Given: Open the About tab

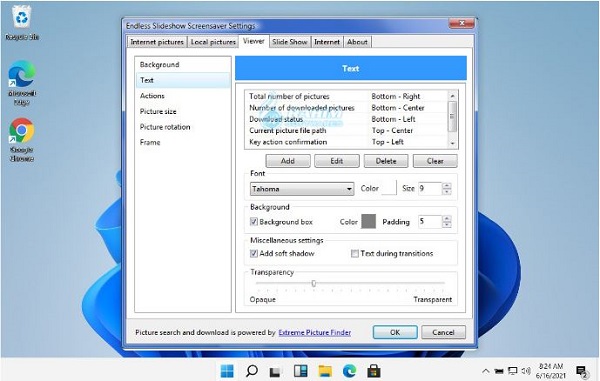Looking at the screenshot, I should [357, 42].
